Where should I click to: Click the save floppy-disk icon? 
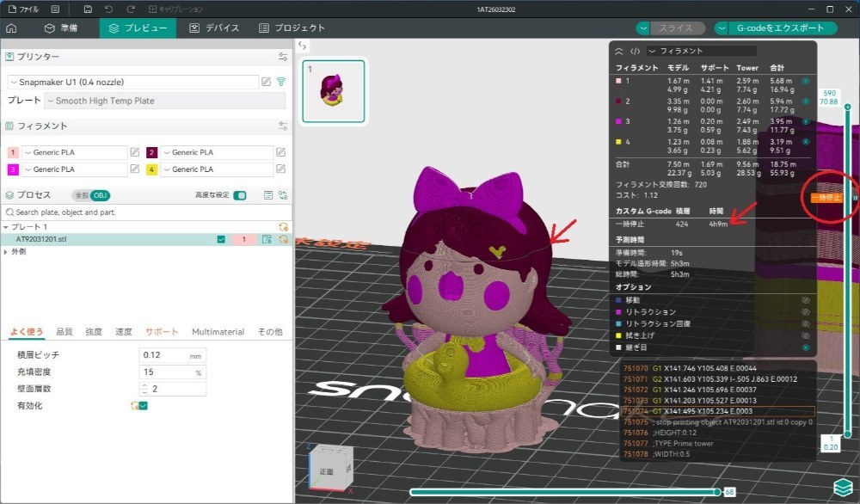[x=88, y=9]
